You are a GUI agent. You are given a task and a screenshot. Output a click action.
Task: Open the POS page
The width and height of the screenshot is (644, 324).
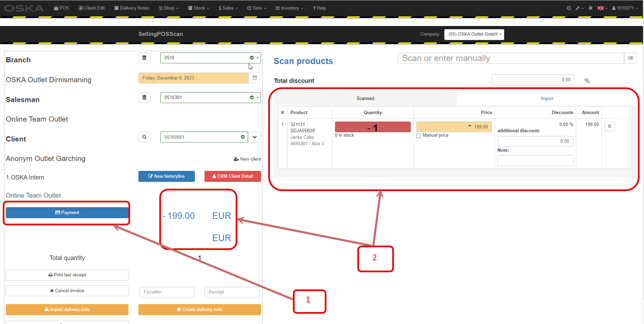pyautogui.click(x=62, y=8)
